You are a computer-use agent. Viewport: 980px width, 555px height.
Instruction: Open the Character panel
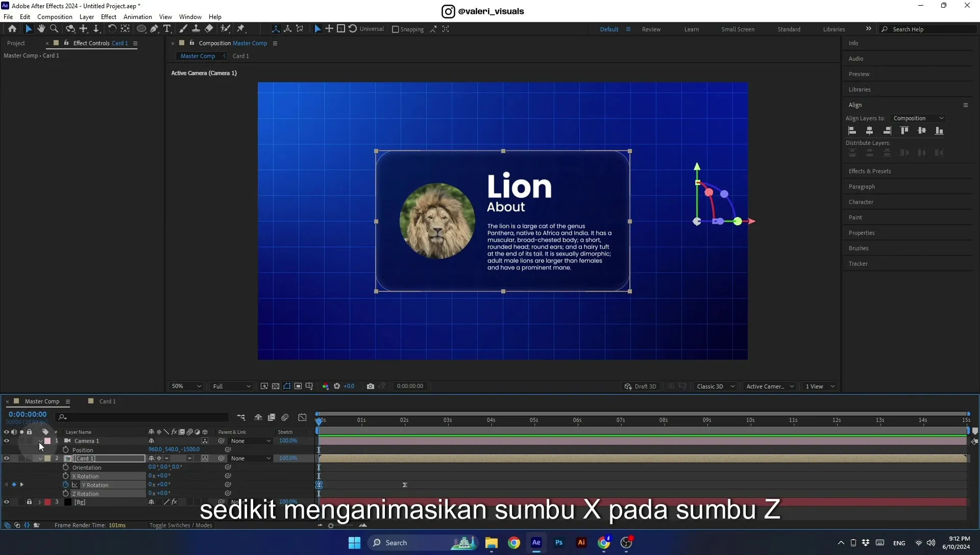click(861, 202)
